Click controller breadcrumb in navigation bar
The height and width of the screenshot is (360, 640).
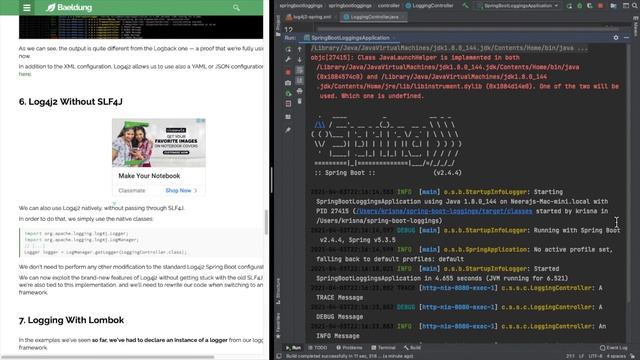pyautogui.click(x=389, y=6)
